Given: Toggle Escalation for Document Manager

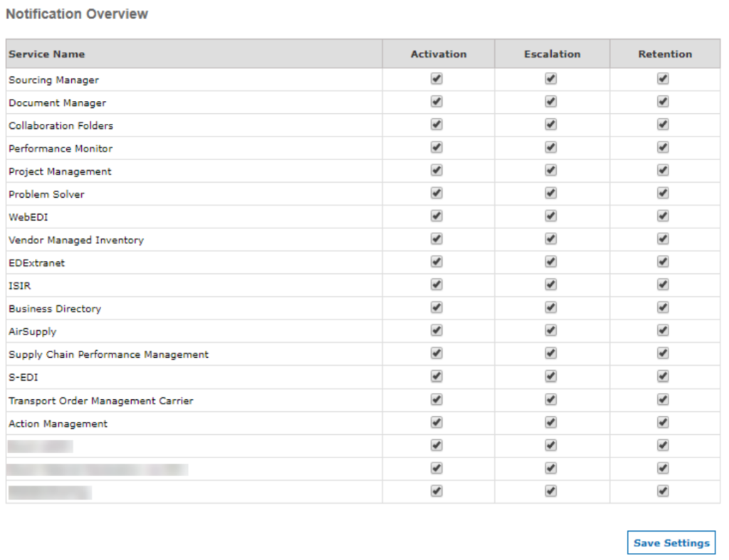Looking at the screenshot, I should coord(550,101).
